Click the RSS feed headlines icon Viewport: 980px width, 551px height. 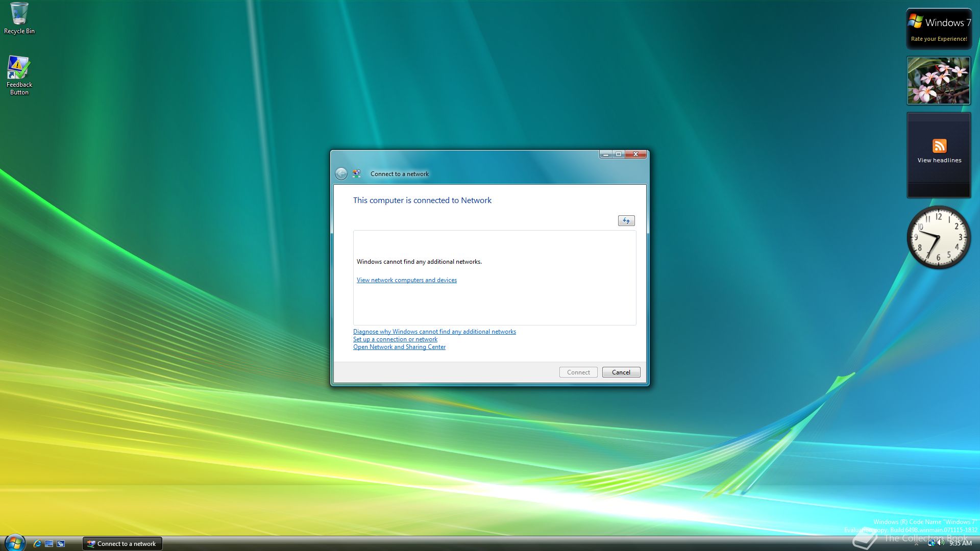(939, 146)
